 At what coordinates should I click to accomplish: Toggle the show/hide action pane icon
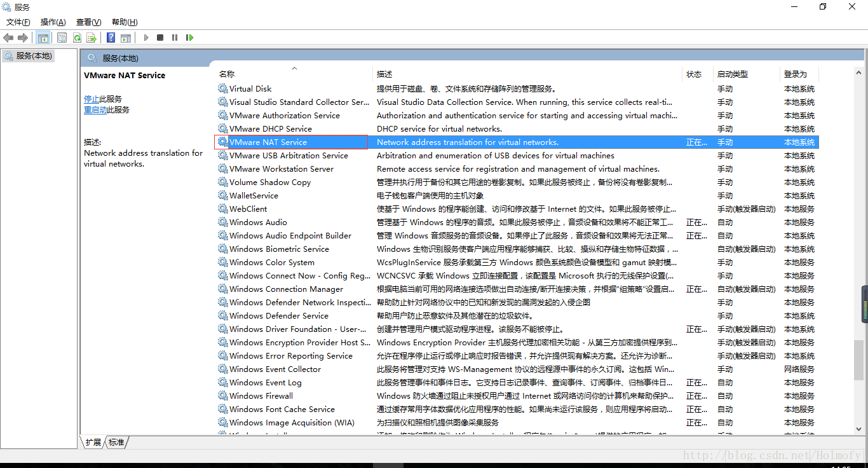(126, 38)
